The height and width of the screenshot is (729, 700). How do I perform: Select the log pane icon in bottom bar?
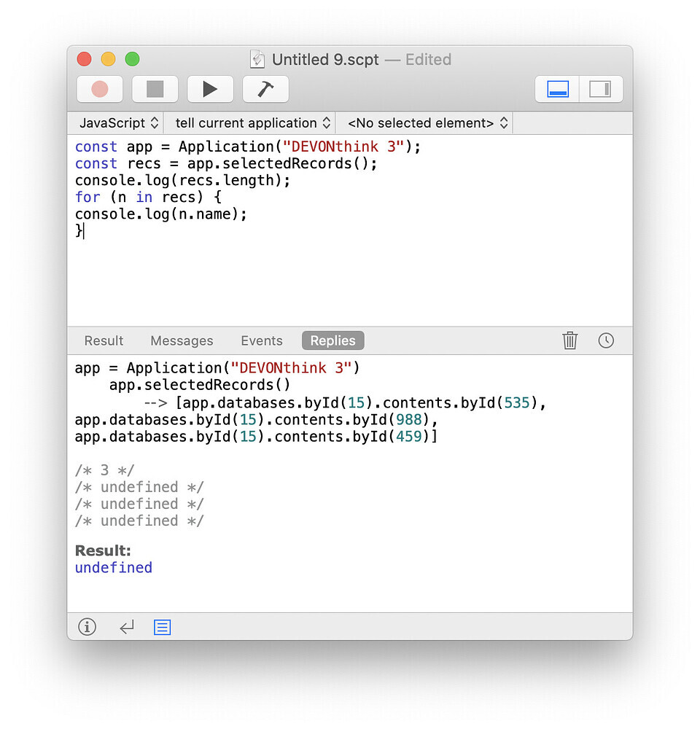pos(162,627)
